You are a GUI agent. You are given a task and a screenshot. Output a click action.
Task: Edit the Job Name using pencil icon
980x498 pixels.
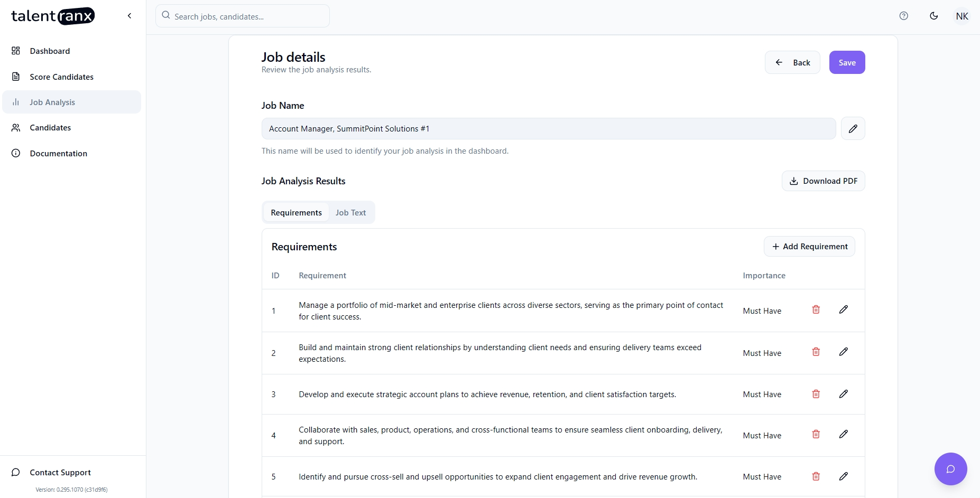click(853, 128)
